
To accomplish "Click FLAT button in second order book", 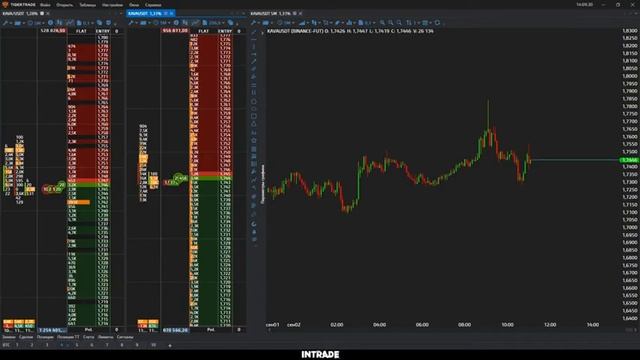I will pos(203,31).
